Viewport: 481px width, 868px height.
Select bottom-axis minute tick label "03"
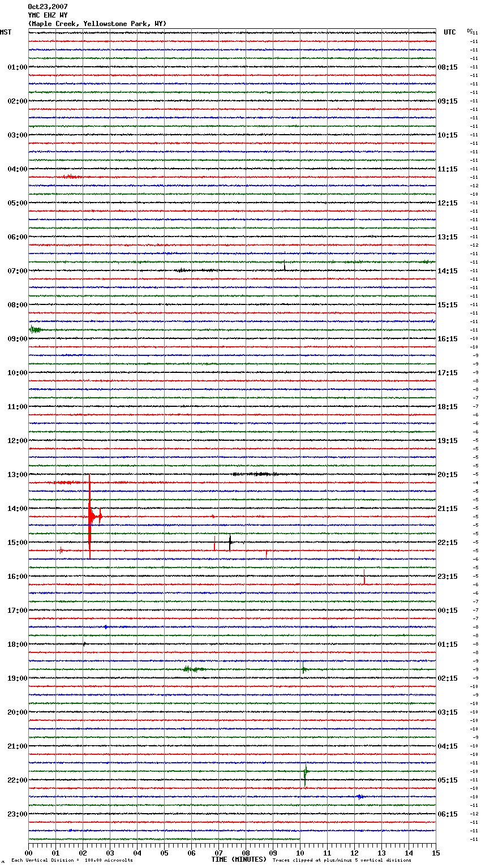pos(110,853)
